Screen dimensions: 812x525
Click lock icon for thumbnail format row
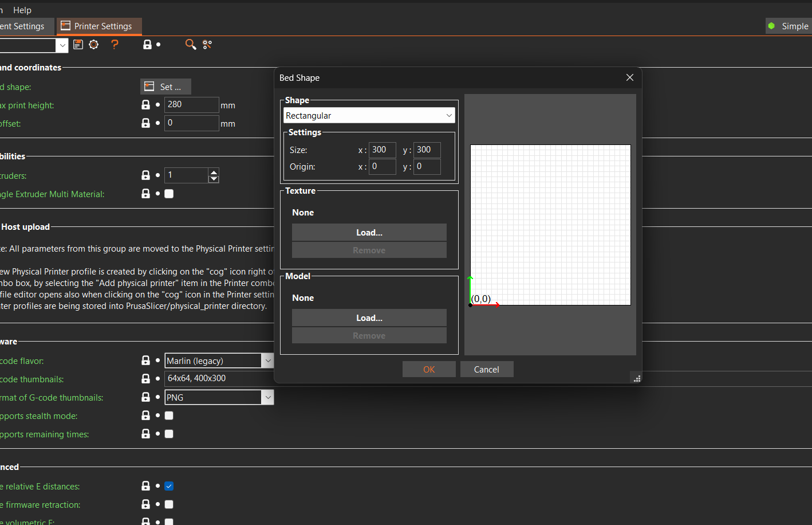click(145, 397)
